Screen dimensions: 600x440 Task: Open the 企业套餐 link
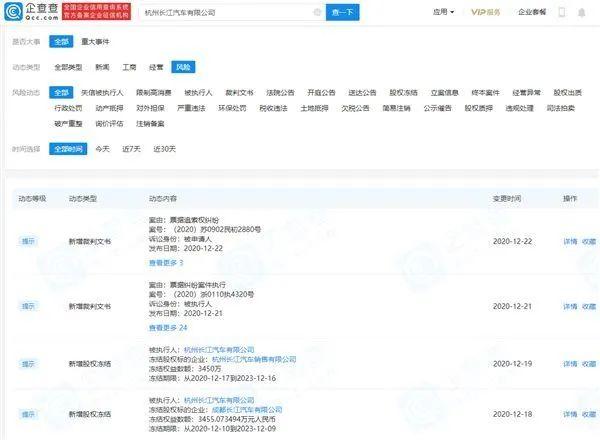(x=532, y=12)
